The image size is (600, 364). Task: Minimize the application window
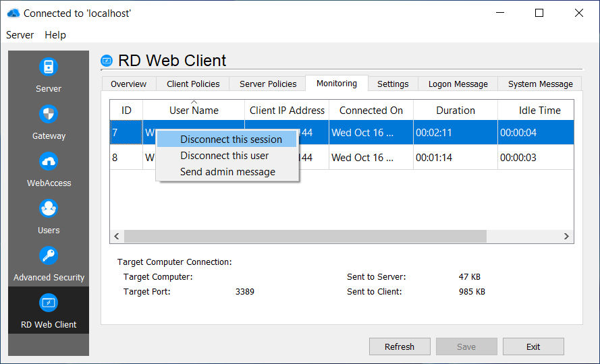tap(499, 13)
